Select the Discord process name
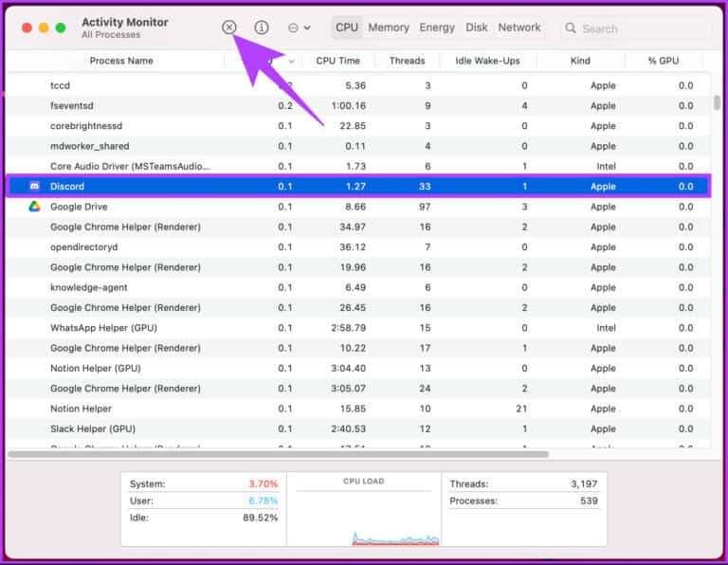This screenshot has height=565, width=728. pyautogui.click(x=67, y=186)
